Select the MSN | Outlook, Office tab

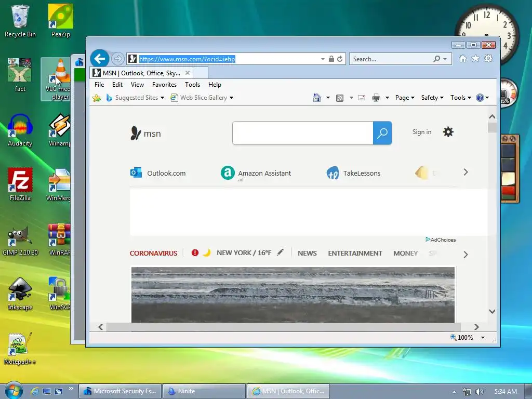(x=142, y=73)
